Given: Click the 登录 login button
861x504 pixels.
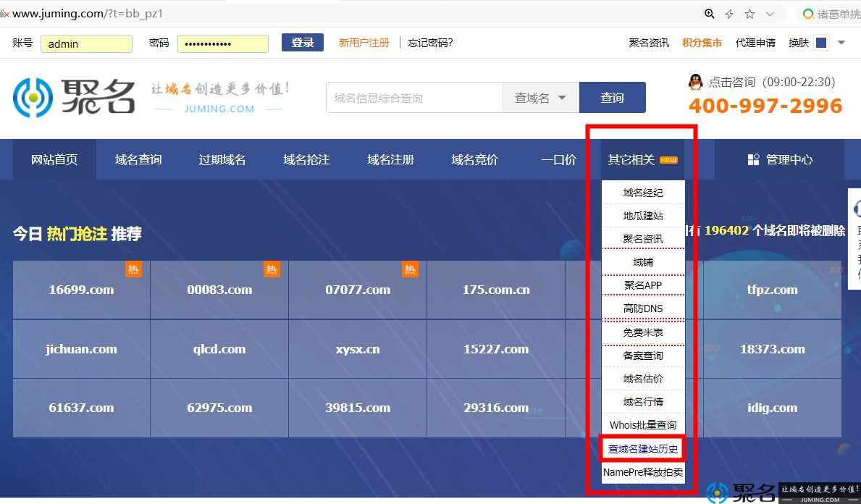Looking at the screenshot, I should click(303, 42).
